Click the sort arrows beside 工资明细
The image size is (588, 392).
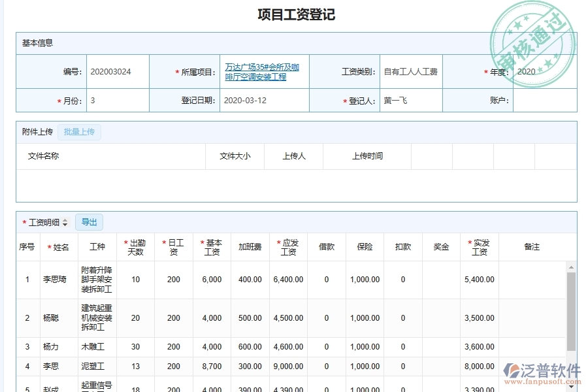click(x=65, y=222)
